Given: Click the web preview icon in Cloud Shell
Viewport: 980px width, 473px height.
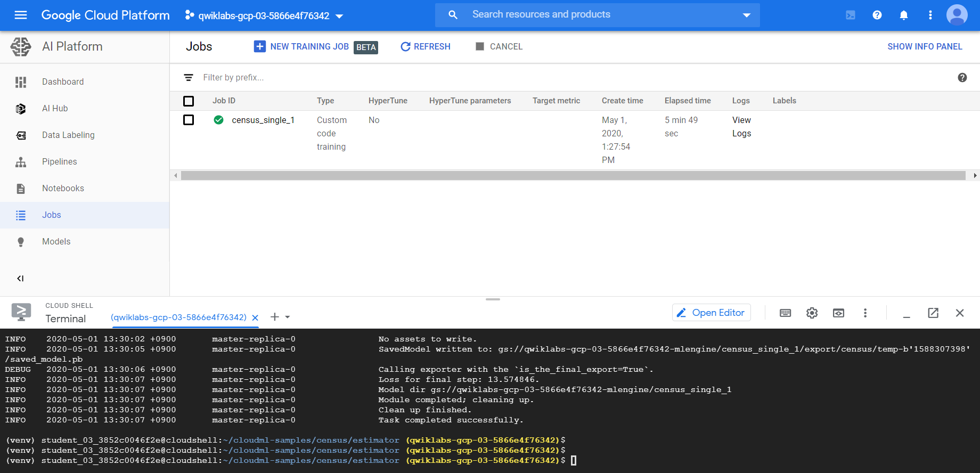Looking at the screenshot, I should 838,313.
